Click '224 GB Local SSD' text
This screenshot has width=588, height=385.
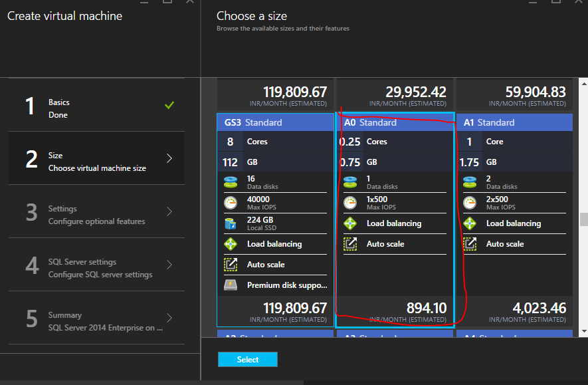point(262,223)
